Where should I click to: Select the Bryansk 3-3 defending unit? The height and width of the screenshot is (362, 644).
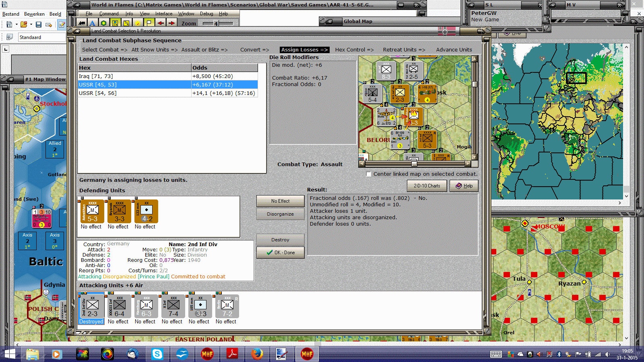tap(119, 212)
